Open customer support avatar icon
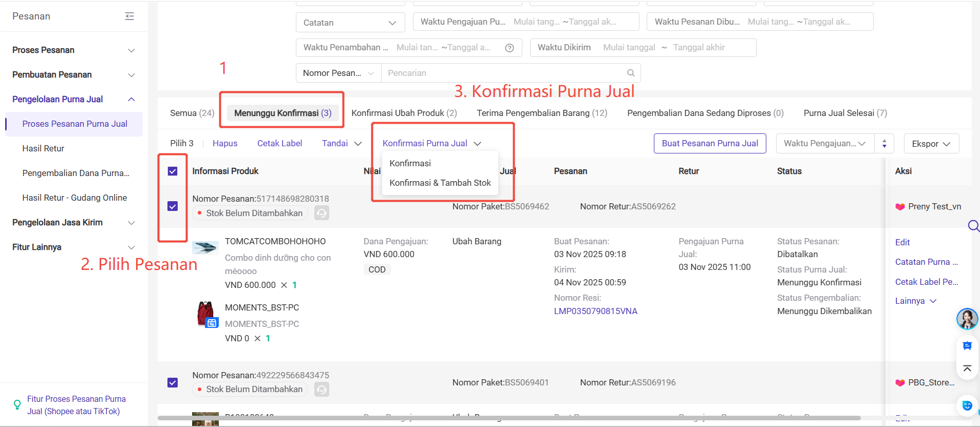This screenshot has height=427, width=980. coord(967,319)
